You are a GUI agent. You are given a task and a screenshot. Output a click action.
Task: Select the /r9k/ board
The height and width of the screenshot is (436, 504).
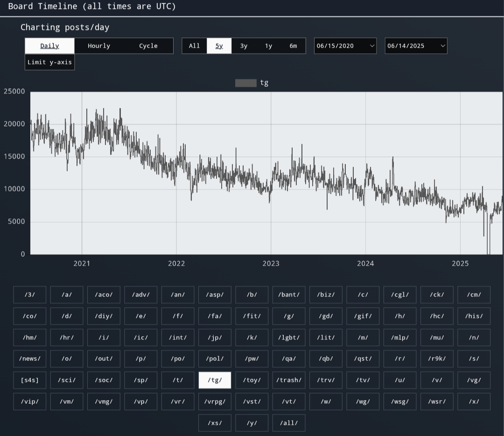coord(437,359)
